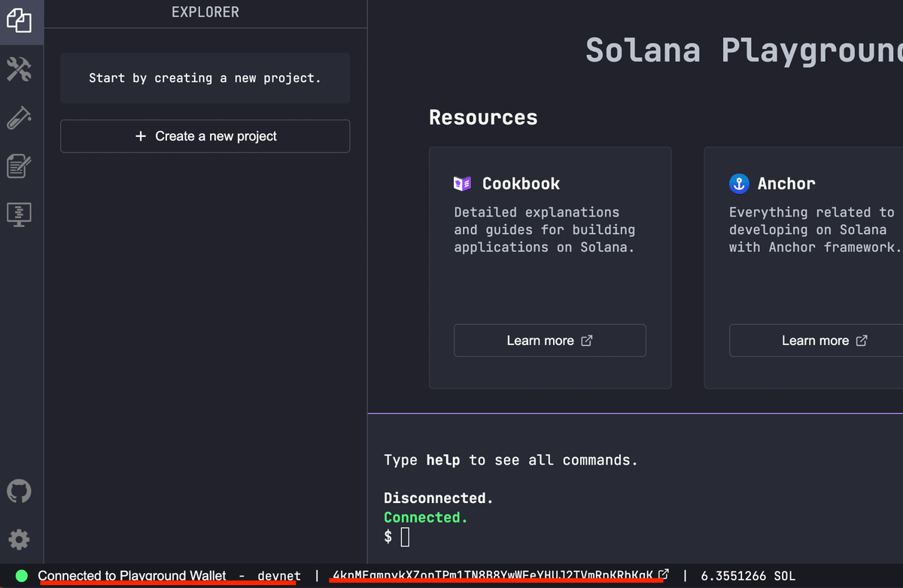Click the Cookbook description text
This screenshot has width=903, height=588.
(x=545, y=229)
